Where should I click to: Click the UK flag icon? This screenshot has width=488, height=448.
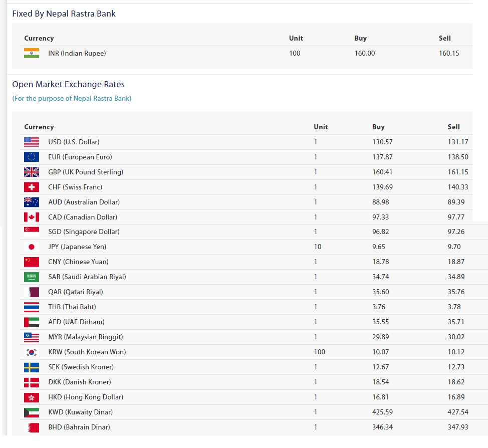pos(32,172)
